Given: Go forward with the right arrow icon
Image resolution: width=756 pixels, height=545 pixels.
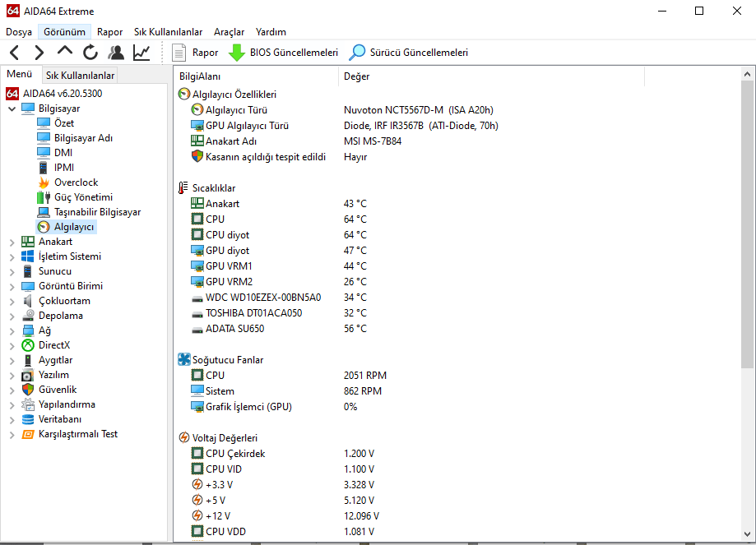Looking at the screenshot, I should coord(39,52).
